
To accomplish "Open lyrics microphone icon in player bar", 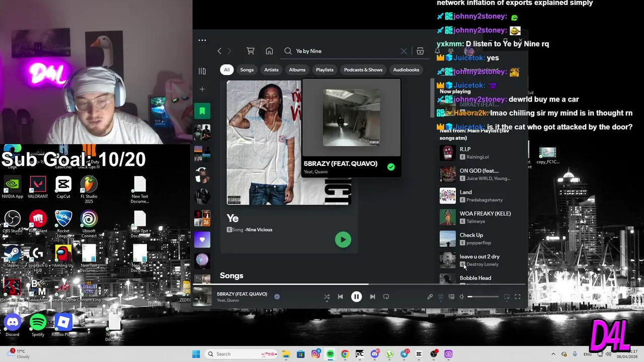I will pyautogui.click(x=430, y=297).
